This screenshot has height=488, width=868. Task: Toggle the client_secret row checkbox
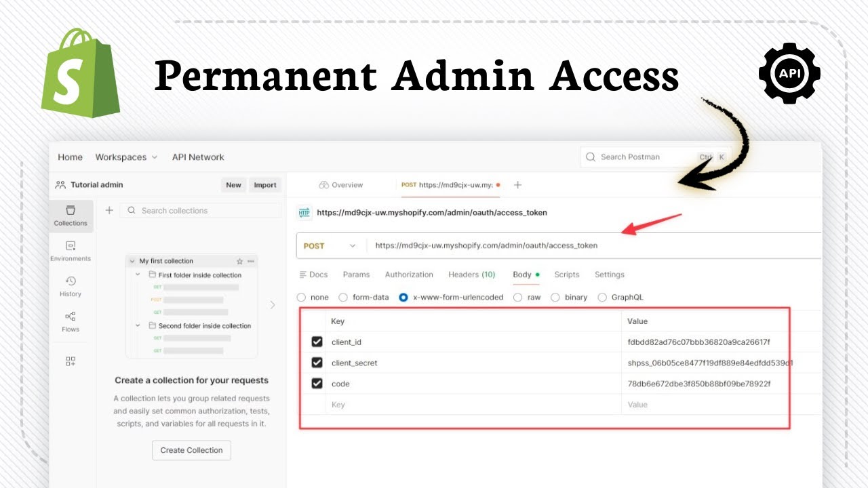[317, 363]
